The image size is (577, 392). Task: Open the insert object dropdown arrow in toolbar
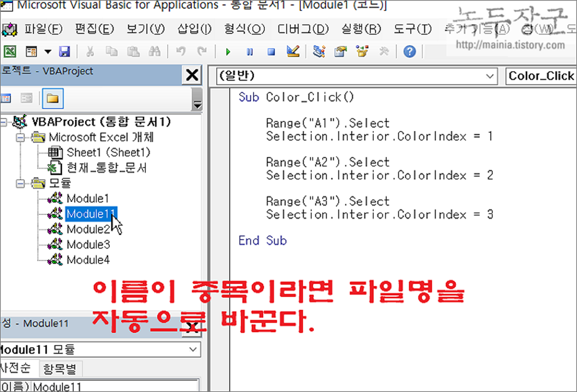pyautogui.click(x=48, y=51)
